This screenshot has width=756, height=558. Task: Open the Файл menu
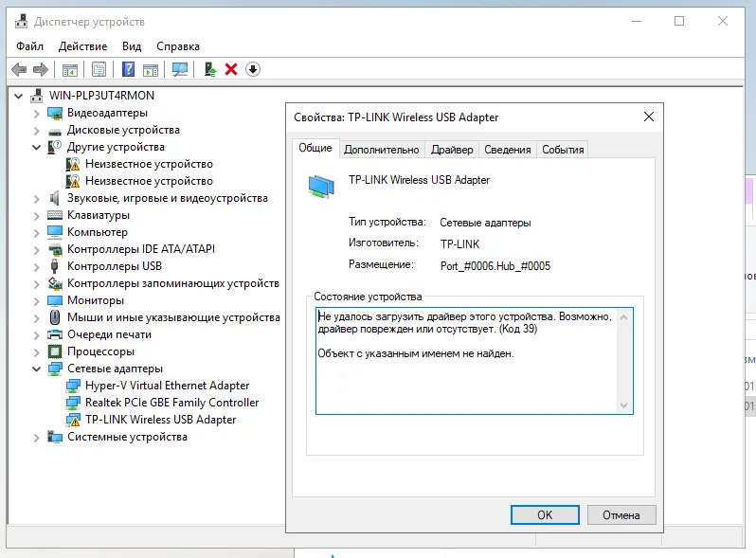coord(30,46)
